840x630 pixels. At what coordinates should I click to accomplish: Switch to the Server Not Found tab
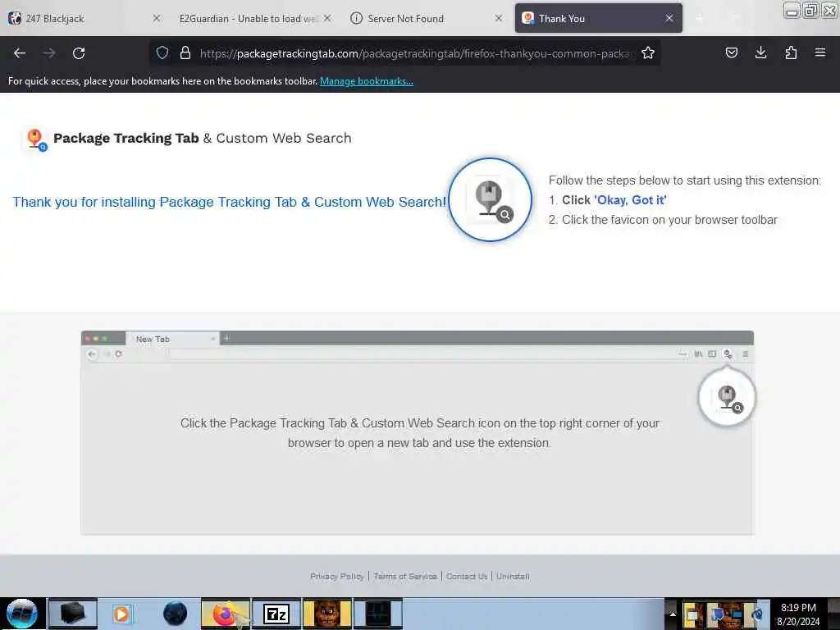(x=426, y=18)
